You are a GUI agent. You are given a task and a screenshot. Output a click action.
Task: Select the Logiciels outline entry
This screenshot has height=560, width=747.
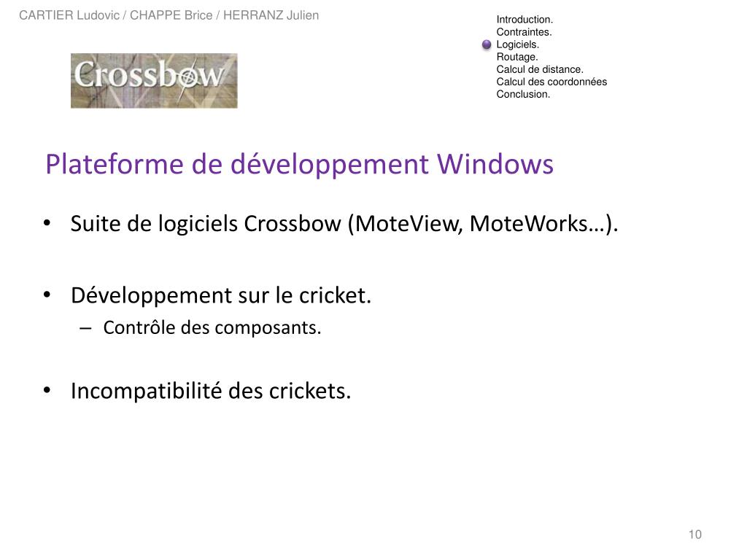(518, 44)
